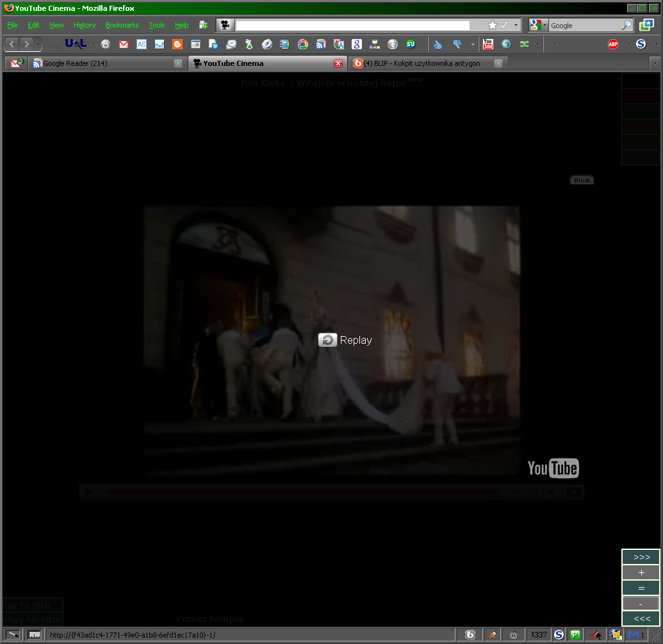Click into the address bar field
The height and width of the screenshot is (644, 663).
(x=352, y=26)
